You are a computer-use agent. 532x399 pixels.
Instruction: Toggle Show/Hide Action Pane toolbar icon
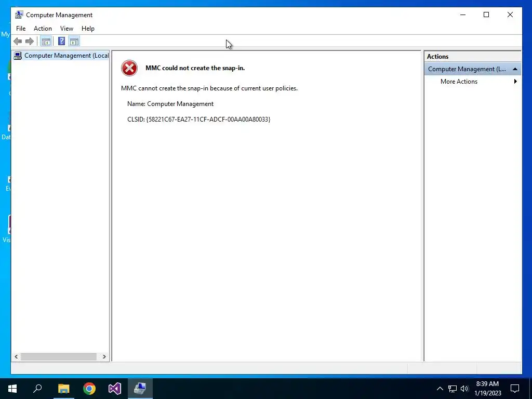click(74, 42)
